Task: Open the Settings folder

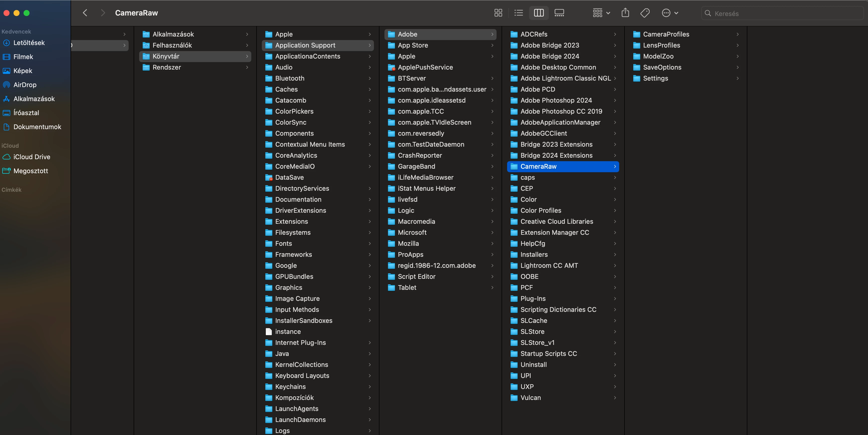Action: pyautogui.click(x=655, y=78)
